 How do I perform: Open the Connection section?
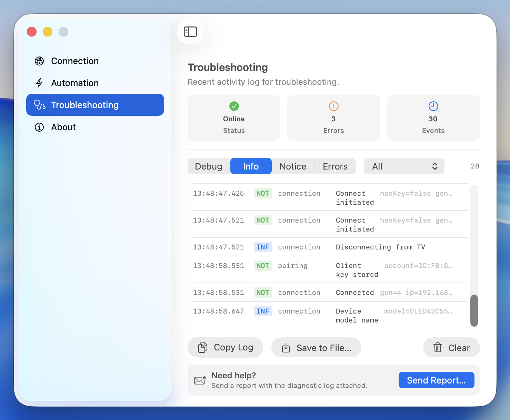click(x=95, y=61)
